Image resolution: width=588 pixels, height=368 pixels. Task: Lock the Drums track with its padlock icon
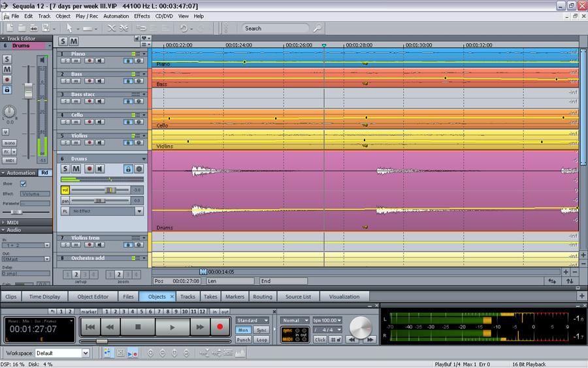(x=128, y=169)
